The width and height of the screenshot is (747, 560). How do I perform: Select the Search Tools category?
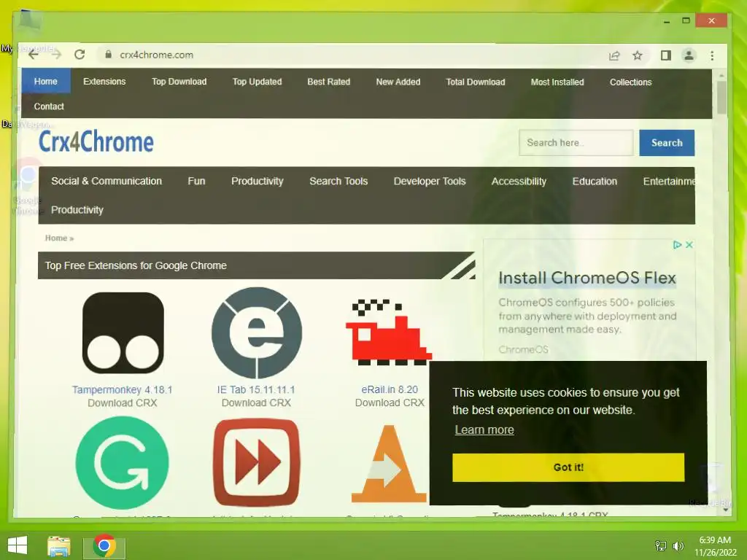[x=338, y=181]
